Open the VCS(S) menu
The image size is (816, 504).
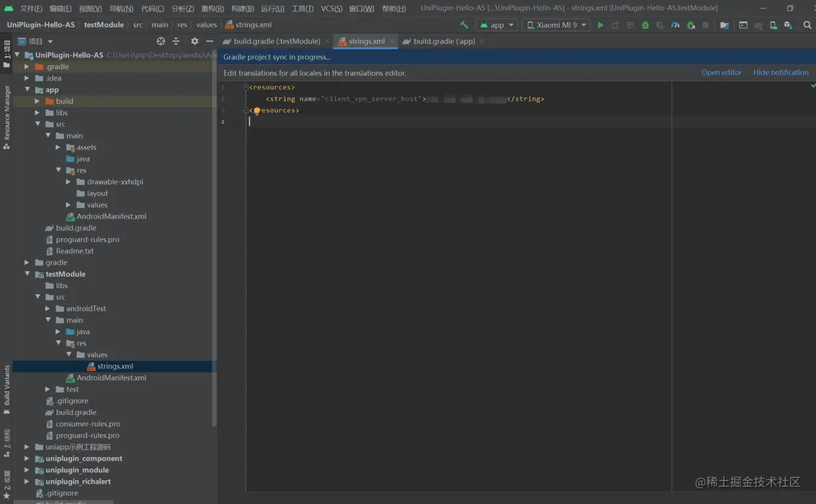[331, 9]
